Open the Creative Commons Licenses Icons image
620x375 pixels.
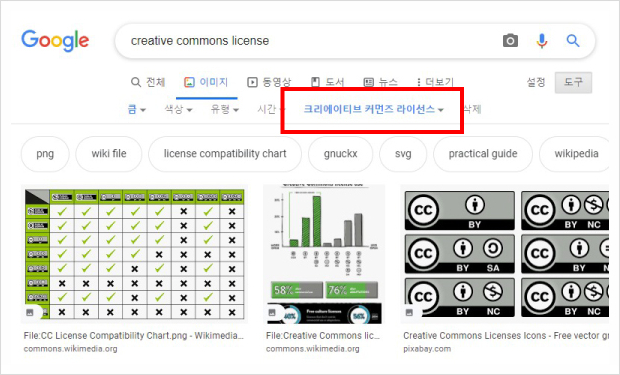505,254
